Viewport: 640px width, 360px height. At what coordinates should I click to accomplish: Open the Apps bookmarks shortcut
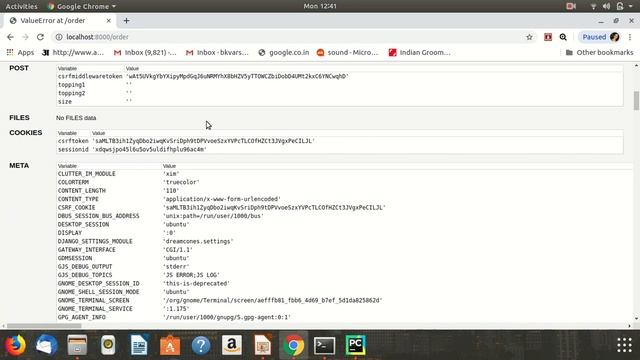pyautogui.click(x=20, y=52)
